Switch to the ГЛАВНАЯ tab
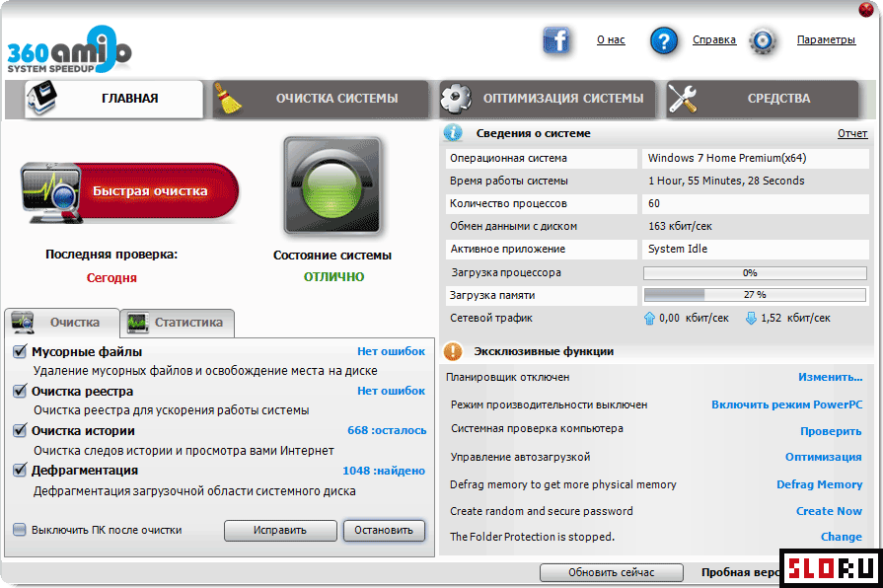Screen dimensions: 883x588 [x=113, y=99]
